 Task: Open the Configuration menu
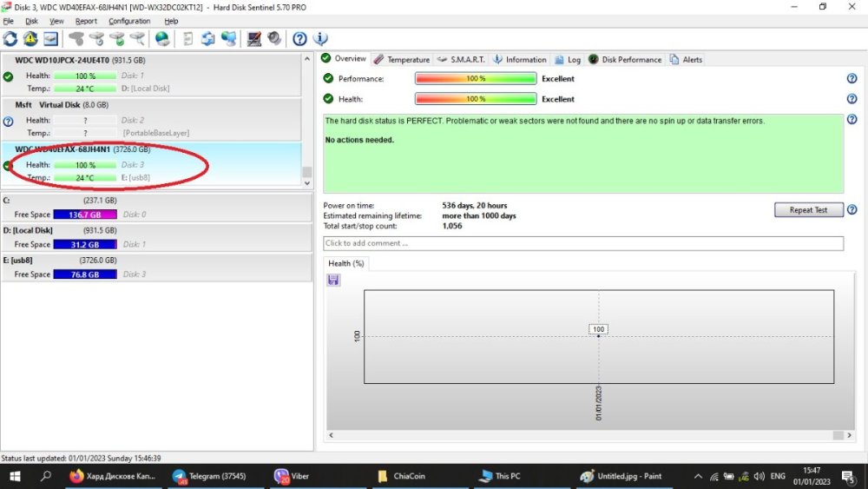(129, 21)
